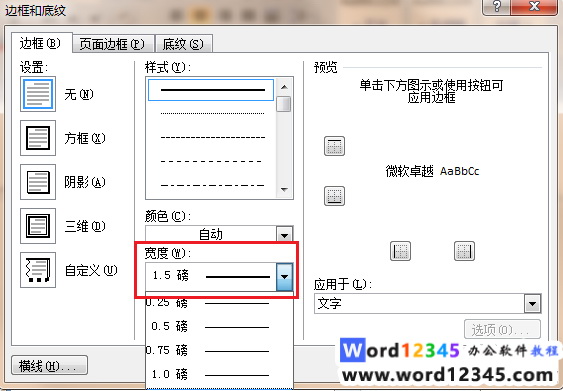Toggle the top border preview button
Image resolution: width=563 pixels, height=391 pixels.
334,146
